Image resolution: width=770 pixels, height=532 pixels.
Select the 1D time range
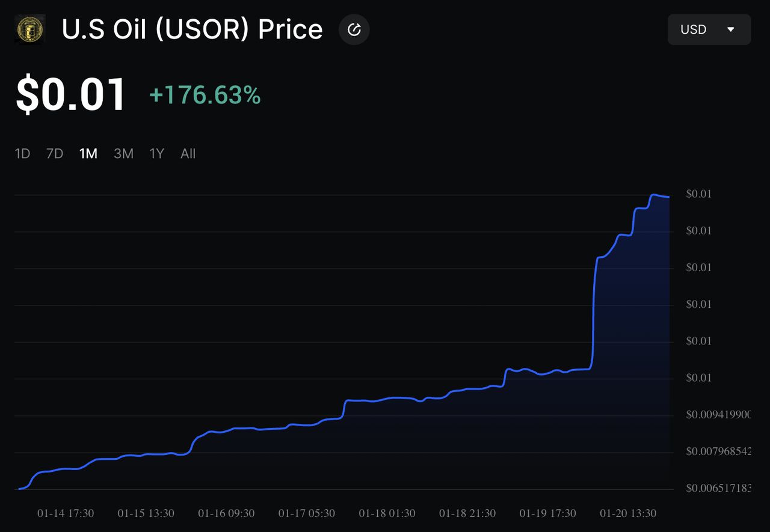point(22,154)
